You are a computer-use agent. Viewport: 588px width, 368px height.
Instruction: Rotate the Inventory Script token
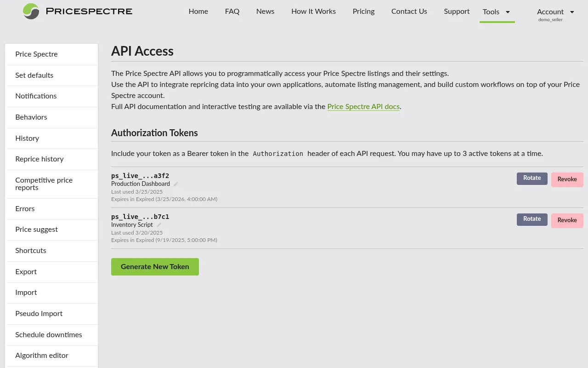[x=531, y=219]
